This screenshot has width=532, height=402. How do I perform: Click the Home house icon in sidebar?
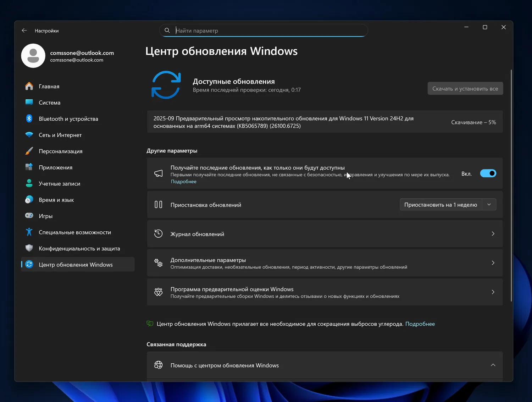click(29, 86)
